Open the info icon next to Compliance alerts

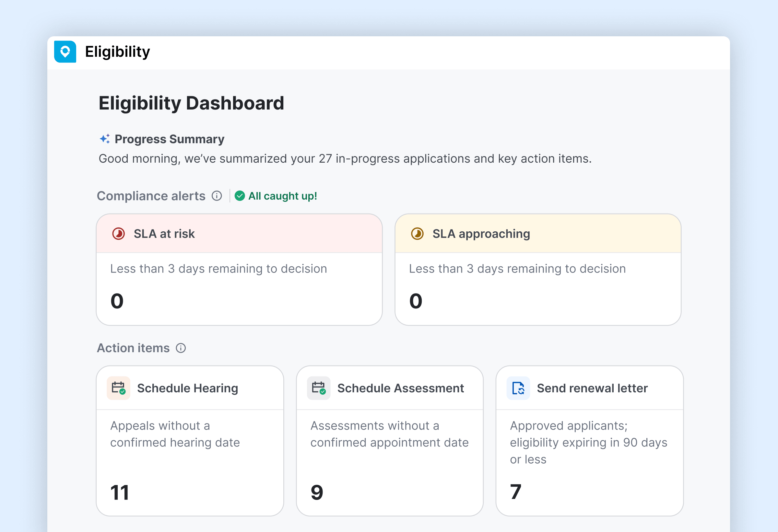coord(217,196)
